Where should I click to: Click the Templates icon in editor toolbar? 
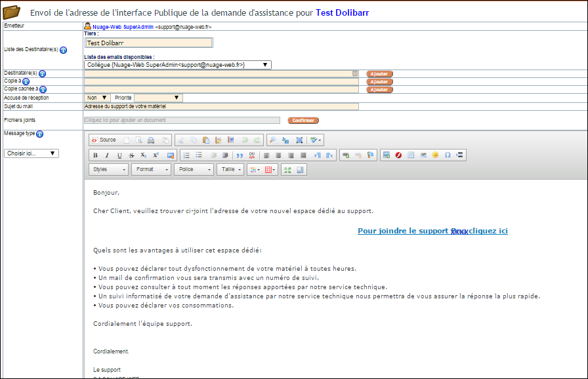coord(165,140)
